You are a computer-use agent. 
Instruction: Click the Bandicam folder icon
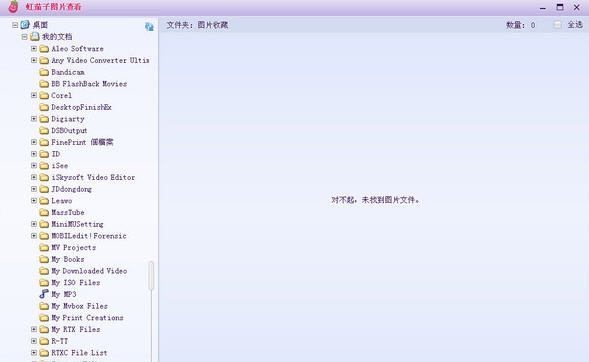tap(44, 72)
